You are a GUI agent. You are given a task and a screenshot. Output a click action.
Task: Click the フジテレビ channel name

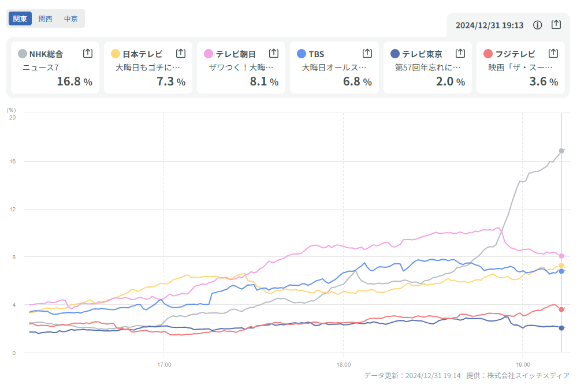point(515,54)
